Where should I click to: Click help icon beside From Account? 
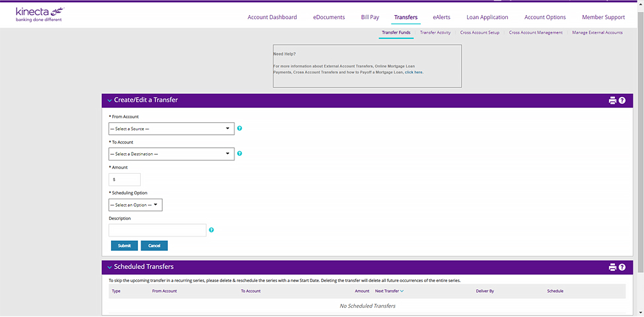(x=240, y=128)
